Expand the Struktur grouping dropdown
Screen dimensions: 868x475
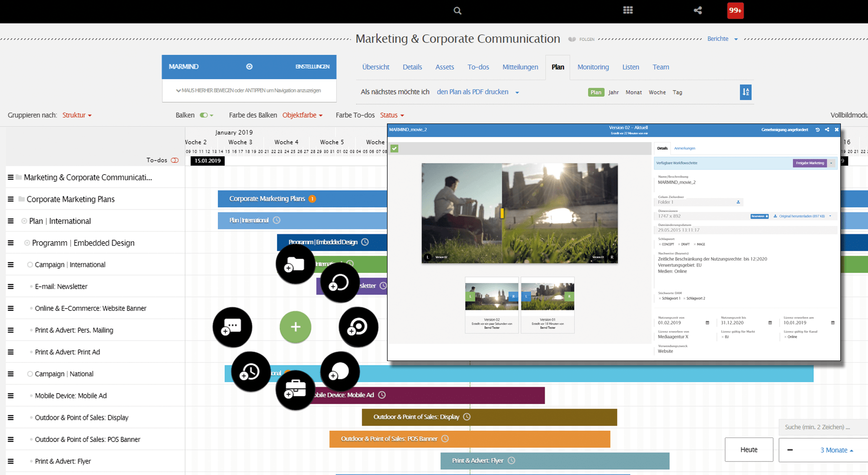tap(77, 115)
